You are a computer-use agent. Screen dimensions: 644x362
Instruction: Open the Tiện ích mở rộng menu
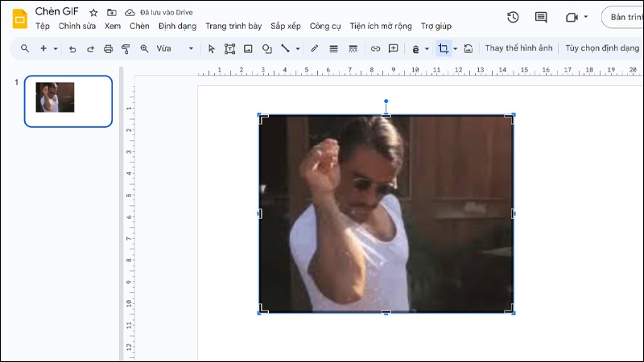pyautogui.click(x=381, y=27)
